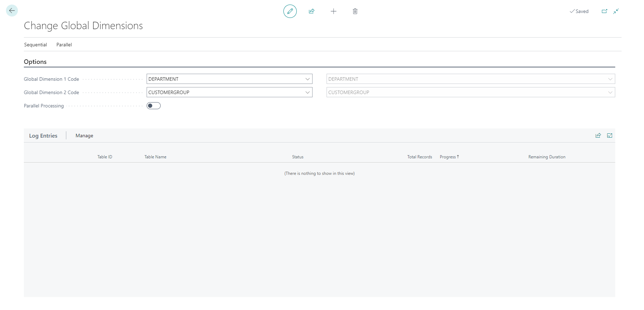Click the plus icon to add new
Viewport: 644px width, 310px height.
click(334, 11)
